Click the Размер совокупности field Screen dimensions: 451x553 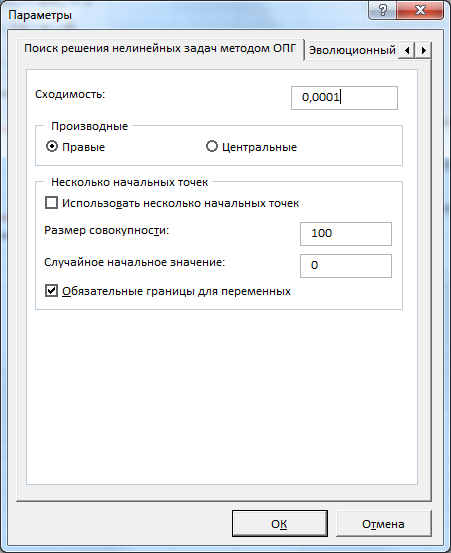[346, 234]
